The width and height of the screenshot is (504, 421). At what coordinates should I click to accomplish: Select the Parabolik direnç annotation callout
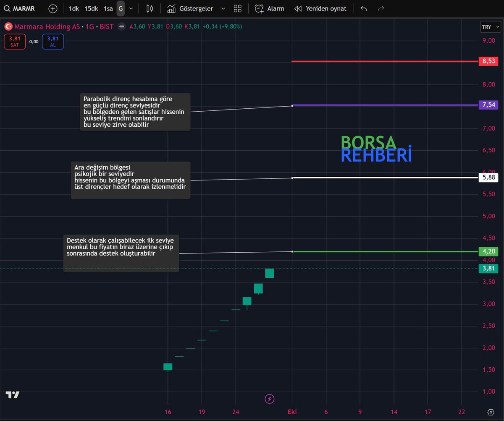pos(135,112)
